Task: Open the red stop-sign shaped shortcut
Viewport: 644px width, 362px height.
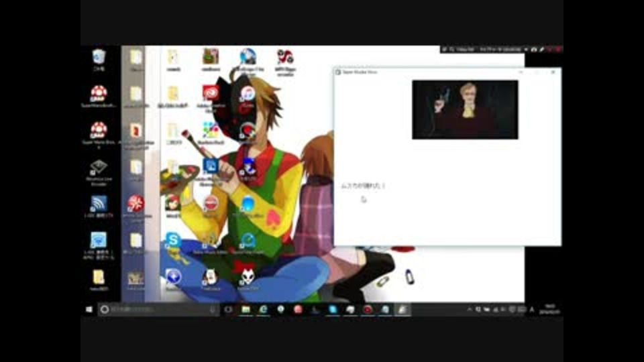Action: [x=210, y=204]
